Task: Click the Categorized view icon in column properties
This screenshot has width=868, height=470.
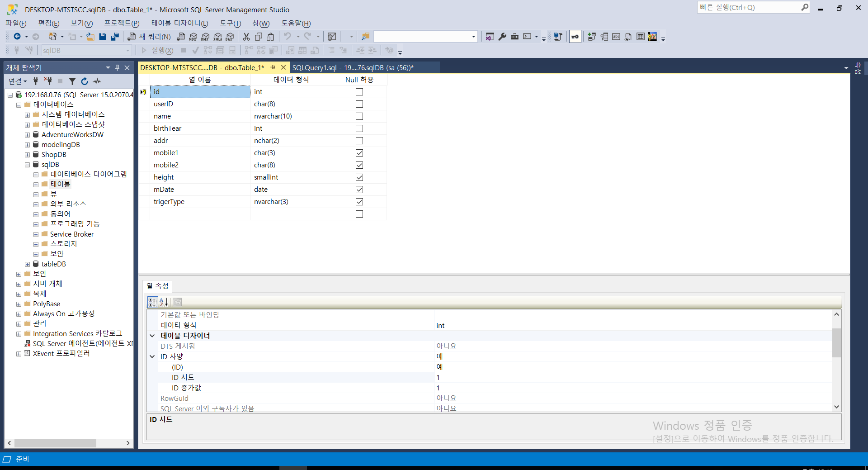Action: (152, 302)
